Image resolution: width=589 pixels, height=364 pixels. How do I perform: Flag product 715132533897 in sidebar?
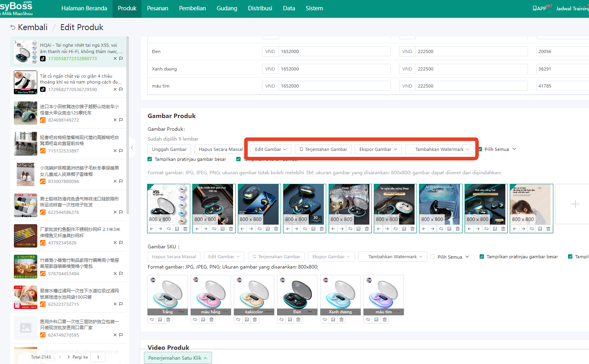coord(121,151)
